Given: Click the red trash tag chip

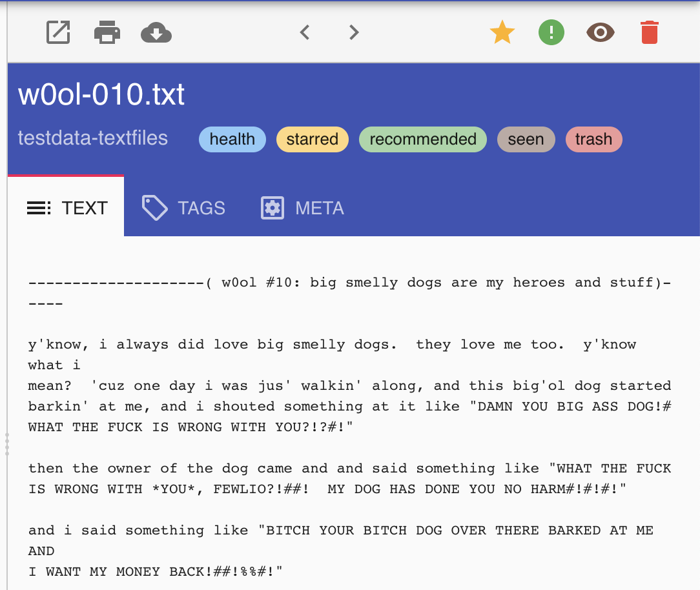Looking at the screenshot, I should tap(593, 139).
